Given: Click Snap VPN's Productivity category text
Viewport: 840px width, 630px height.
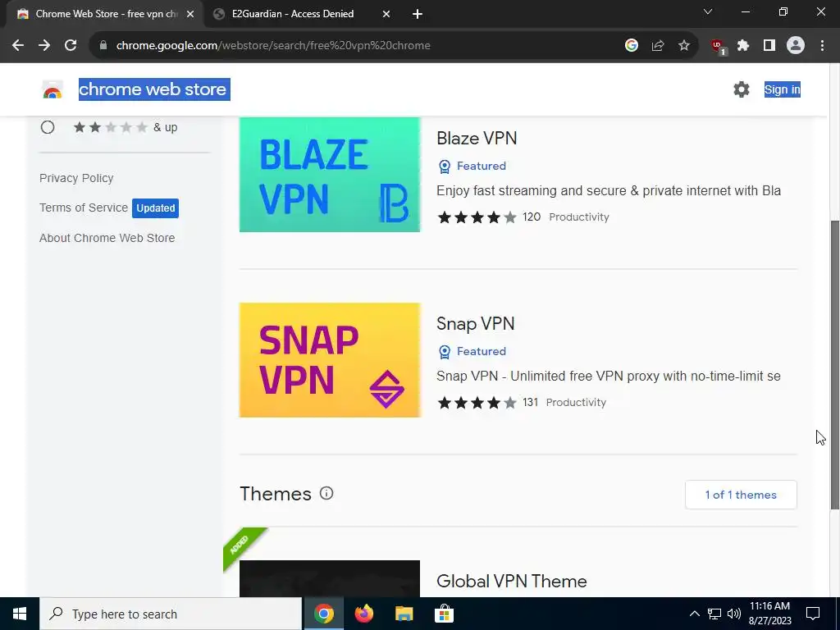Looking at the screenshot, I should click(576, 402).
